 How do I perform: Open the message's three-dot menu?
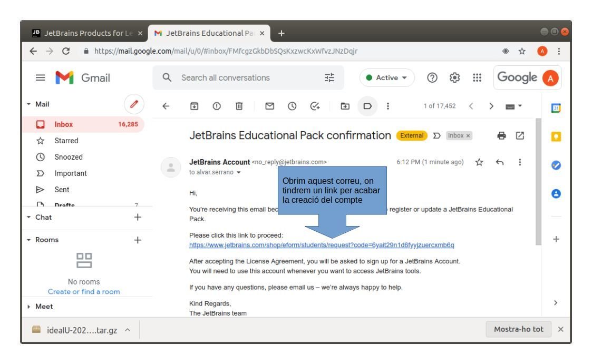click(x=520, y=162)
